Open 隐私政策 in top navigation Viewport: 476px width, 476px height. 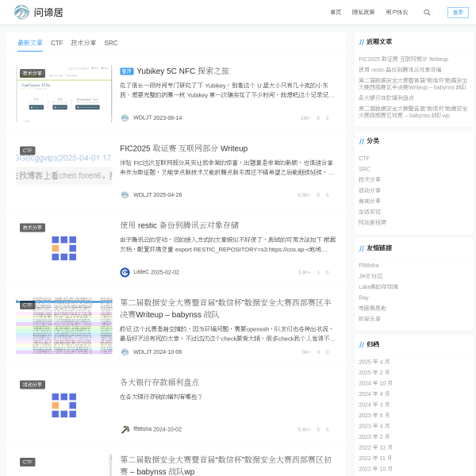tap(363, 13)
